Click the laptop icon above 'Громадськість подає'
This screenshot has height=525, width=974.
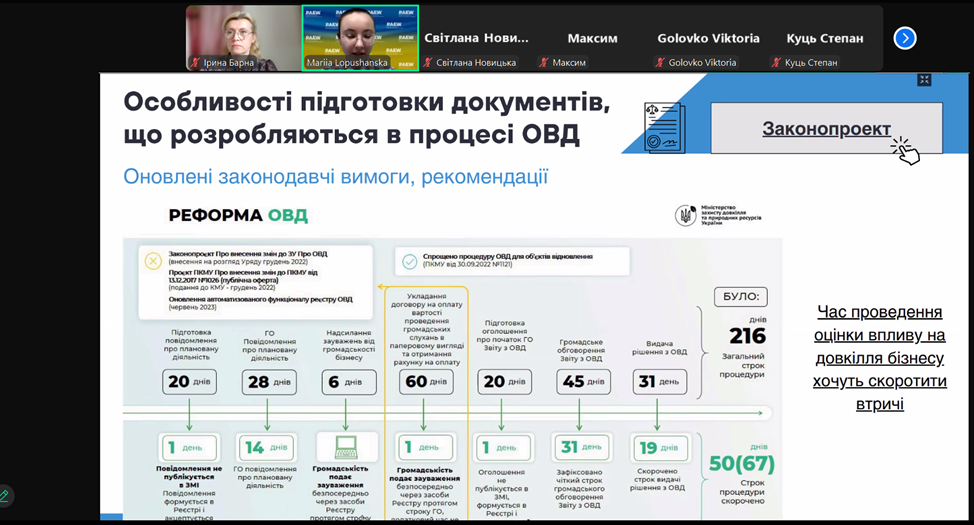[x=346, y=446]
